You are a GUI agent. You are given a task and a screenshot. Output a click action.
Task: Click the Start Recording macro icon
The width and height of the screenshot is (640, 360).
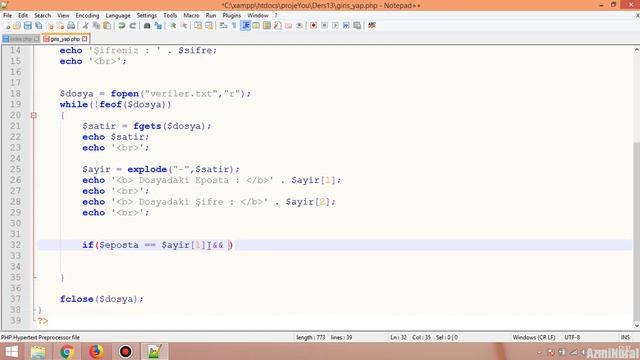[313, 26]
